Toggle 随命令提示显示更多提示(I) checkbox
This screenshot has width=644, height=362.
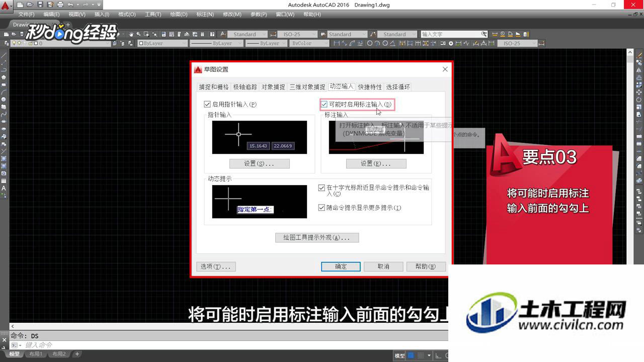coord(321,208)
